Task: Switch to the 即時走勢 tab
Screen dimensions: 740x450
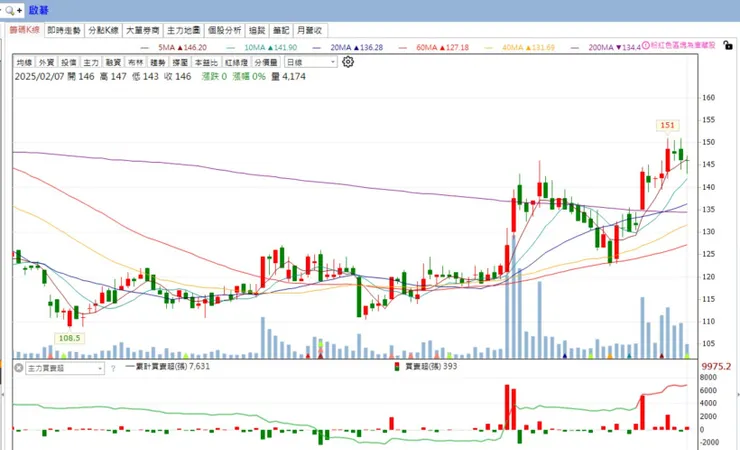Action: 64,30
